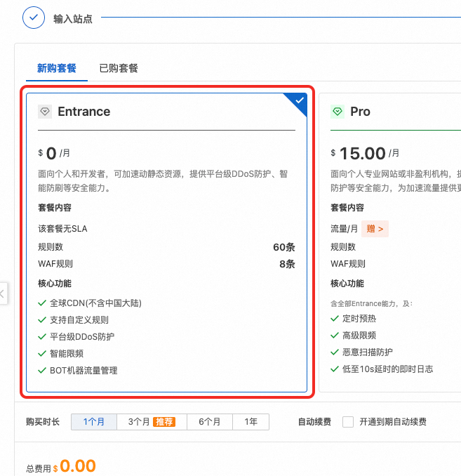The height and width of the screenshot is (476, 461).
Task: Click the checkmark circle beside 输入站点
Action: [x=34, y=18]
